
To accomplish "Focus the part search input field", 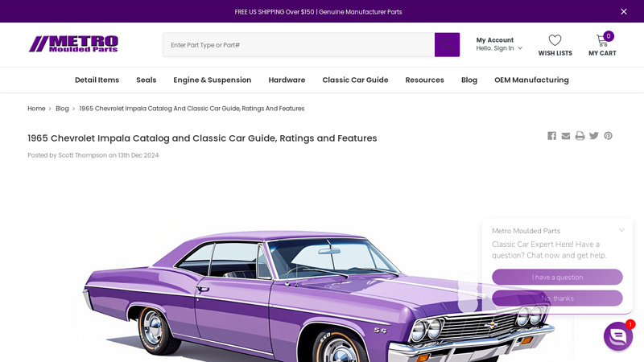I will click(x=299, y=45).
